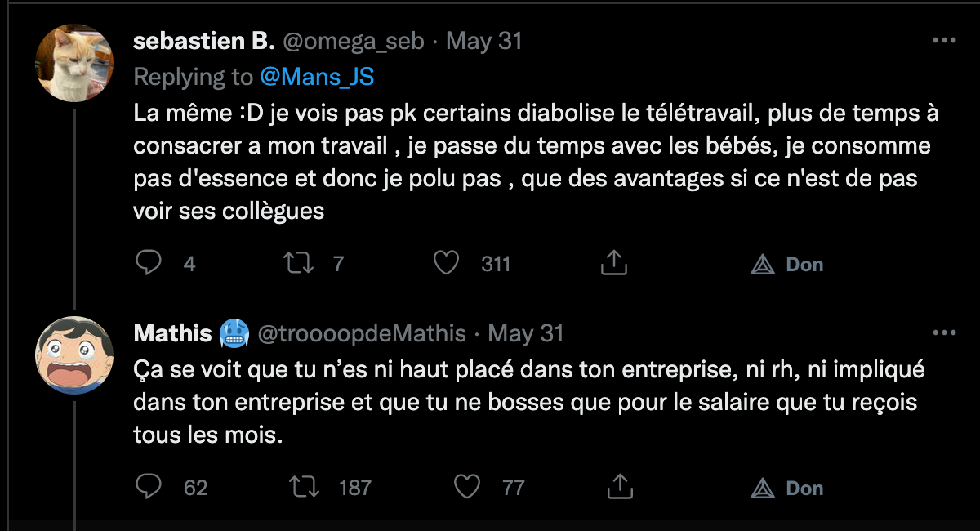The width and height of the screenshot is (980, 531).
Task: Like Mathis's tweet with 77 likes
Action: pos(466,487)
